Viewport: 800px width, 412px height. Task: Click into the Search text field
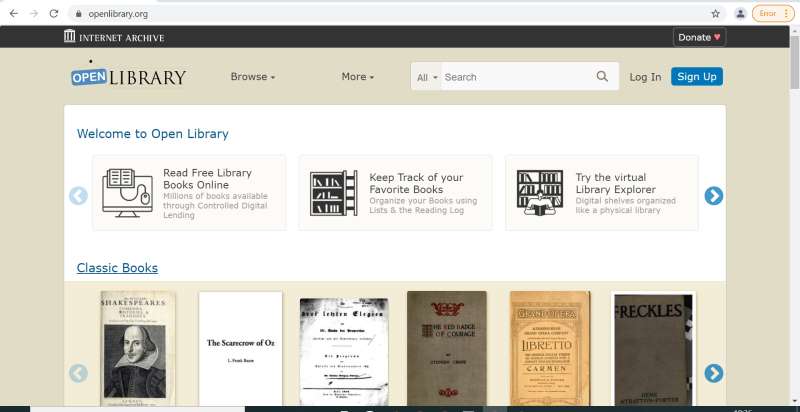(516, 77)
